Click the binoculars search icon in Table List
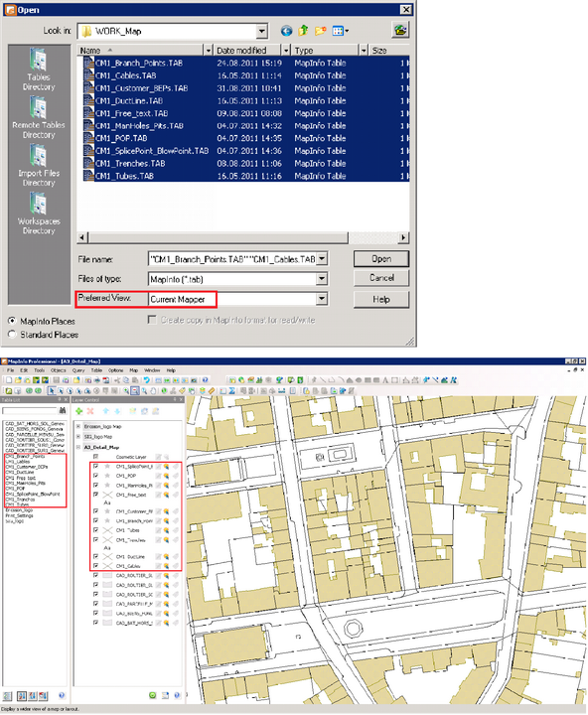 [63, 410]
